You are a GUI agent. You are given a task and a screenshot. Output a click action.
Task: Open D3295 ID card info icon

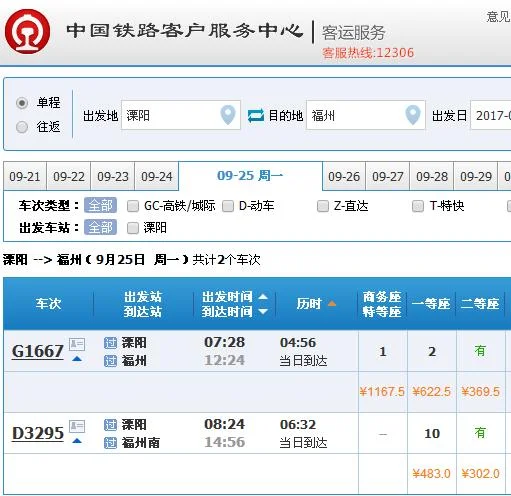(x=77, y=426)
